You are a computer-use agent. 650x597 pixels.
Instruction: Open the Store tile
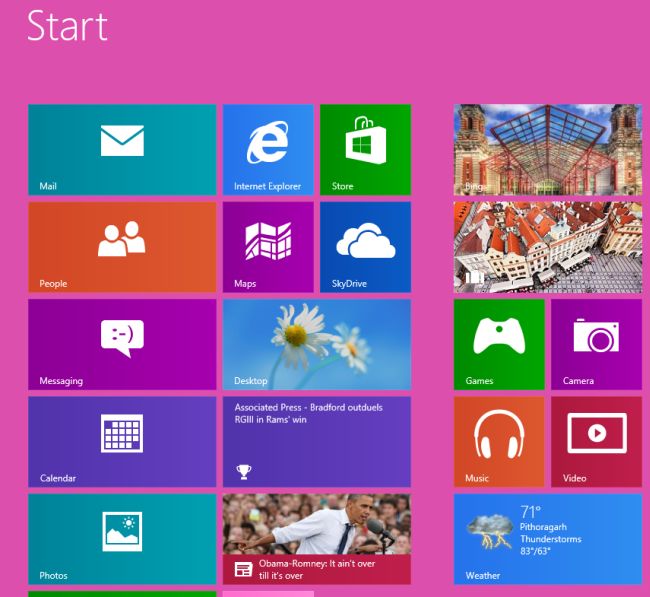[366, 150]
